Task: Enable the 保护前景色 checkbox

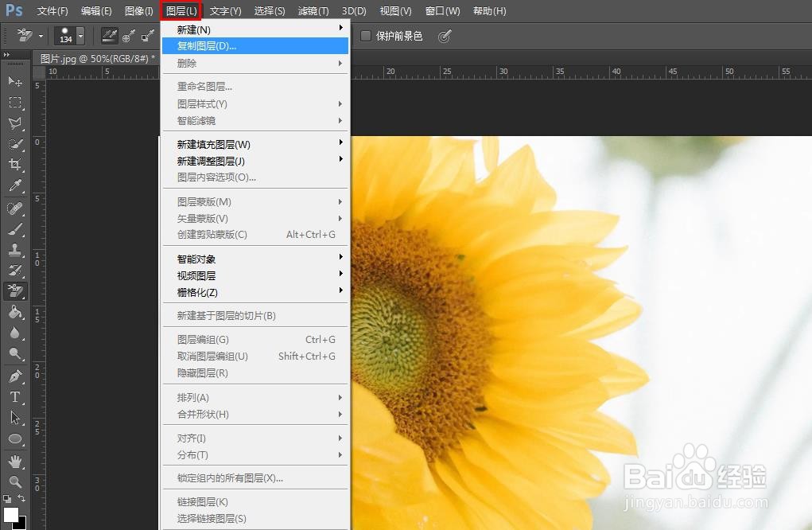Action: click(x=366, y=36)
